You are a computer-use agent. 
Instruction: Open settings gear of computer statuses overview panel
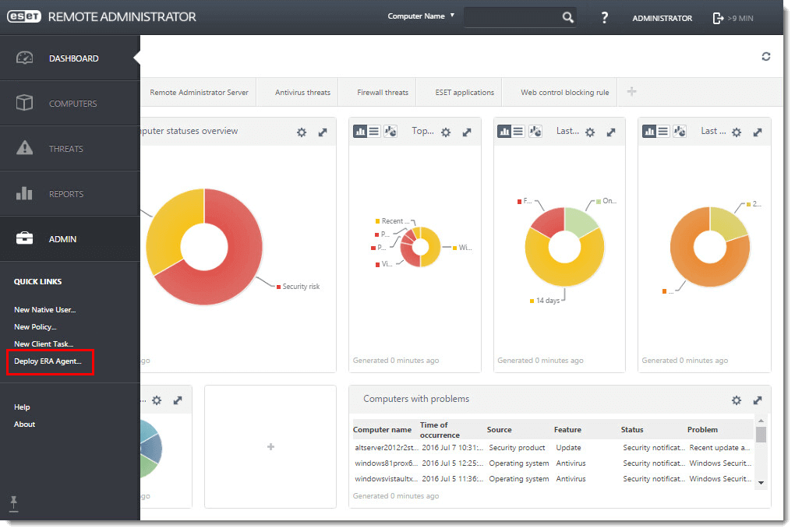click(x=302, y=132)
